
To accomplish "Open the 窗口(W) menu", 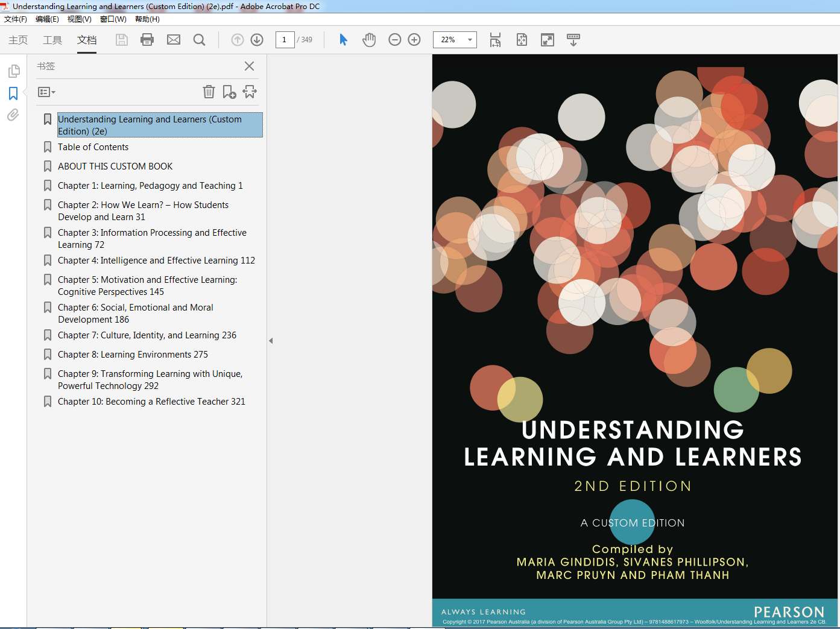I will tap(113, 19).
